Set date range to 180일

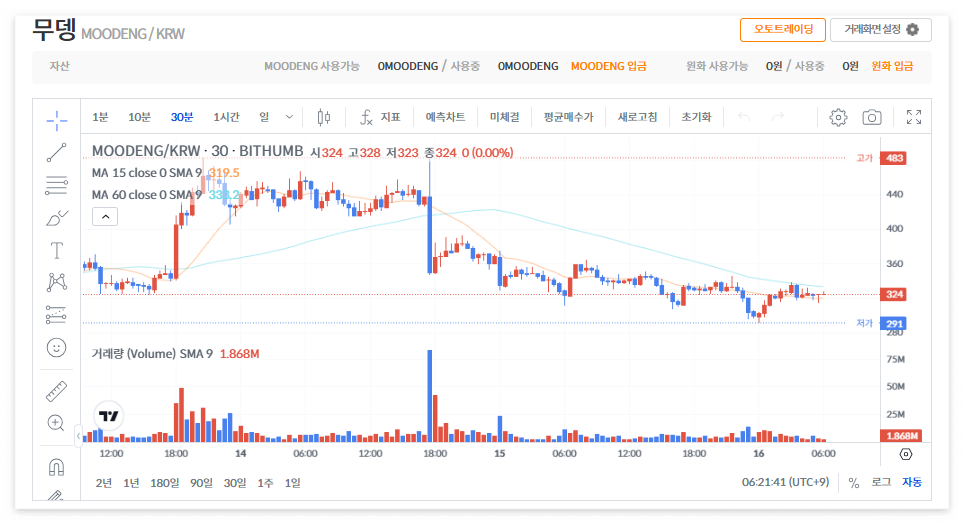coord(165,483)
